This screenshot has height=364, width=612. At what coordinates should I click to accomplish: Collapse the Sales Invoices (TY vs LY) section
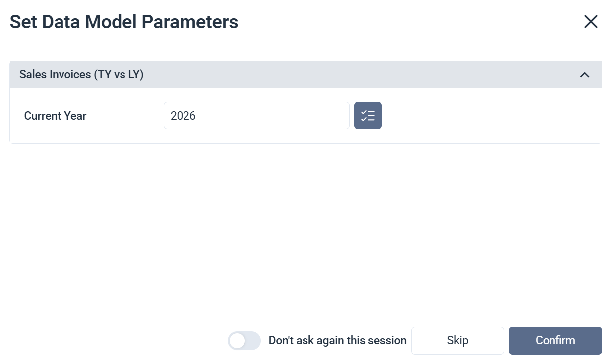click(585, 74)
